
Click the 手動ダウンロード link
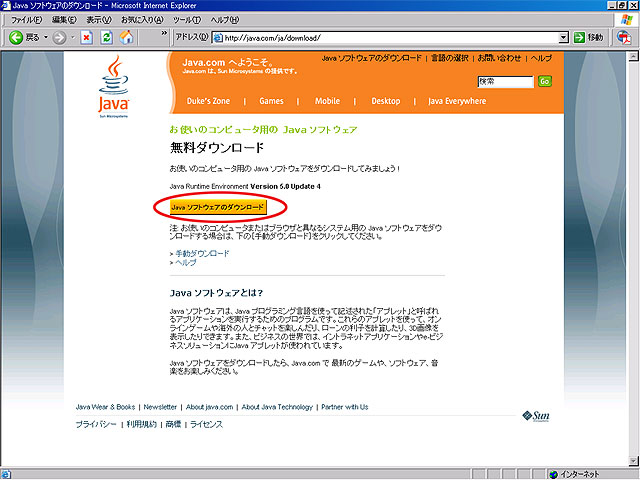pyautogui.click(x=202, y=253)
